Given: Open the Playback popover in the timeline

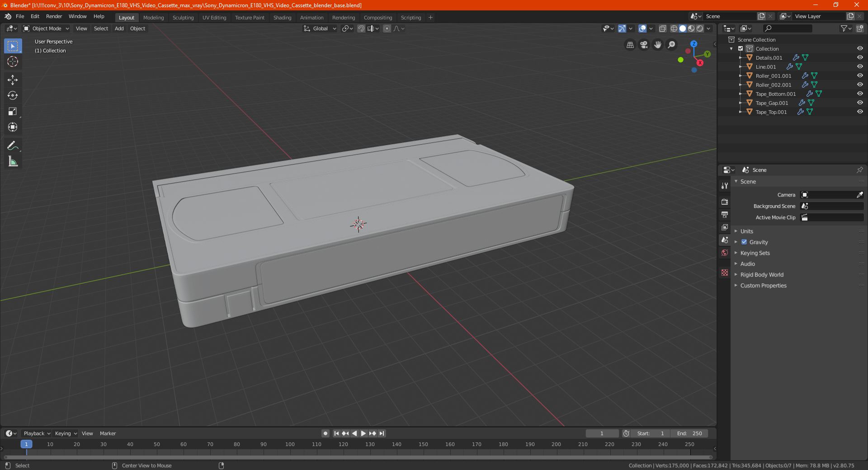Looking at the screenshot, I should [37, 433].
